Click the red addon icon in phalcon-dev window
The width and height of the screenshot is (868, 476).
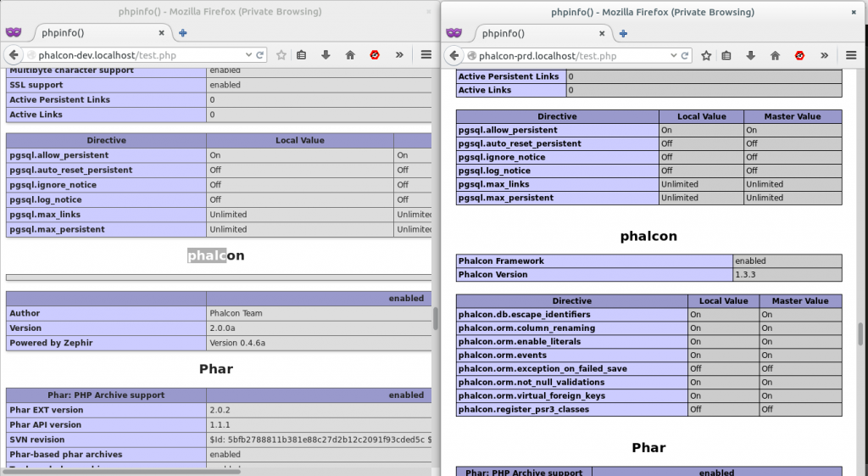click(x=375, y=55)
